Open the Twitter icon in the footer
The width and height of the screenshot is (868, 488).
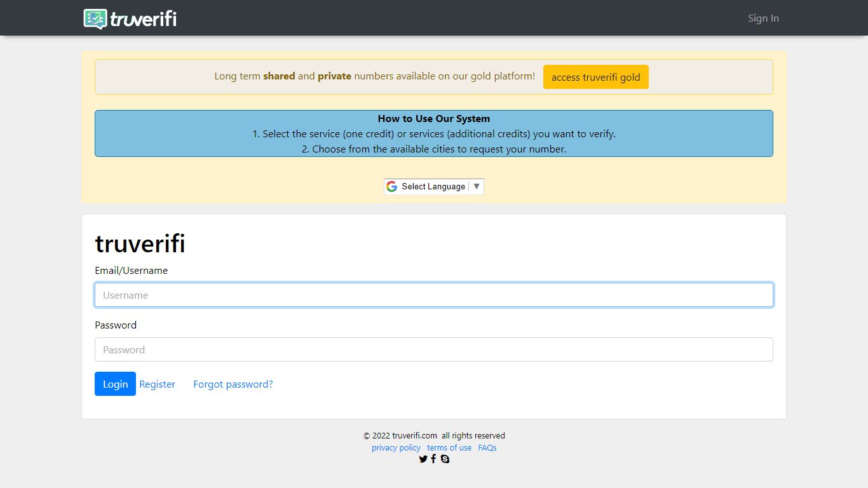(423, 459)
